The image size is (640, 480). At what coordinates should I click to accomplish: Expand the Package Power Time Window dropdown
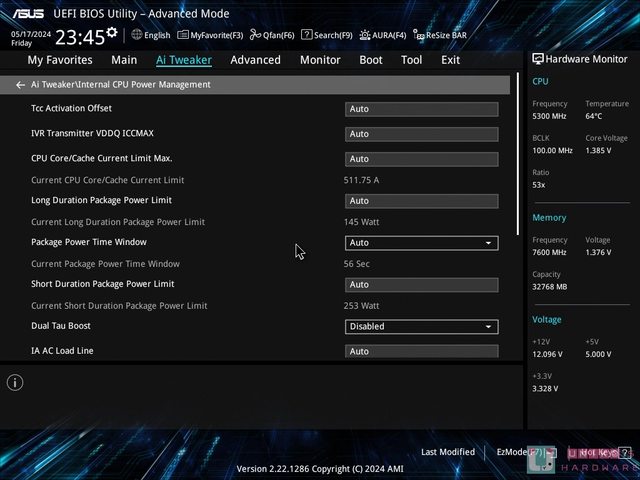(x=421, y=243)
